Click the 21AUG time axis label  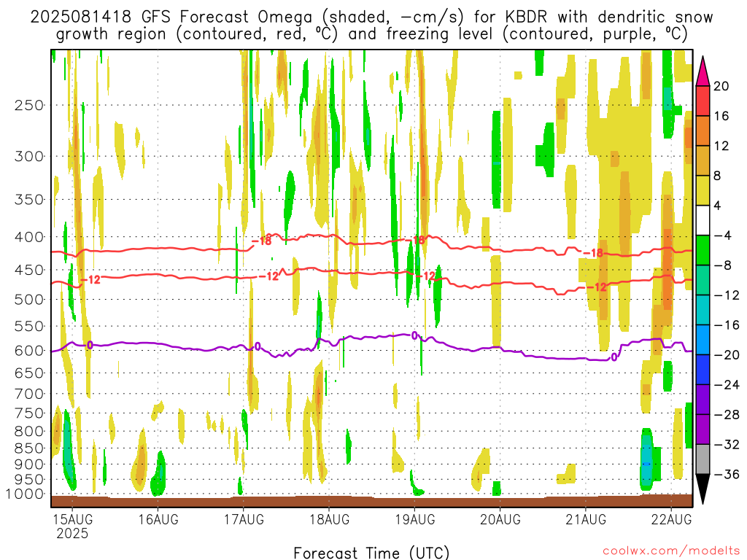pyautogui.click(x=586, y=519)
